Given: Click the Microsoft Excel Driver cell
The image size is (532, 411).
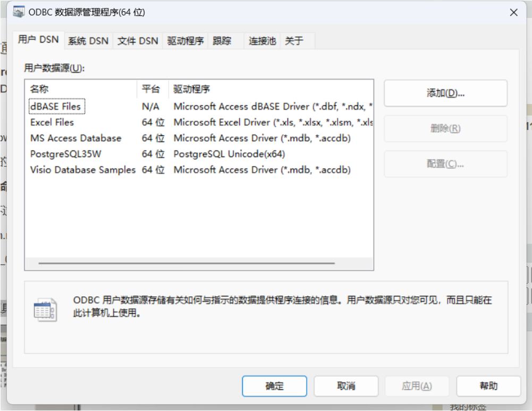Looking at the screenshot, I should pos(273,123).
